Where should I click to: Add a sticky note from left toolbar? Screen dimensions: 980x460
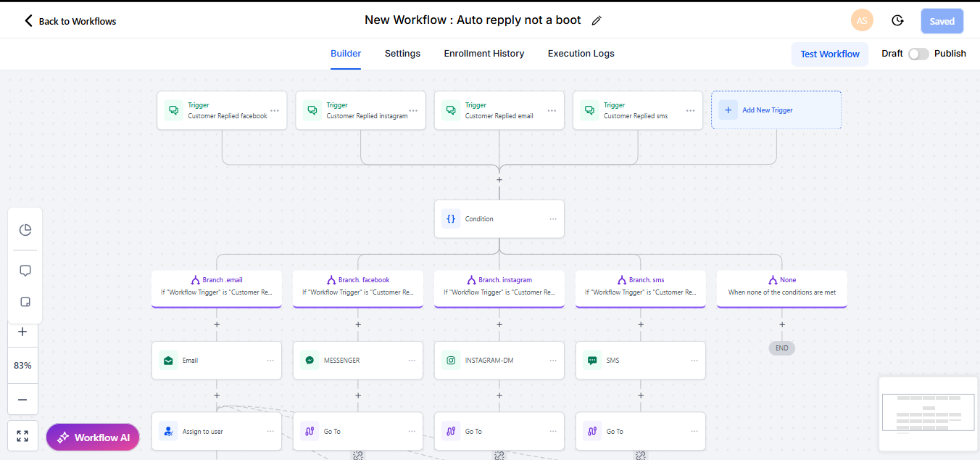[25, 302]
